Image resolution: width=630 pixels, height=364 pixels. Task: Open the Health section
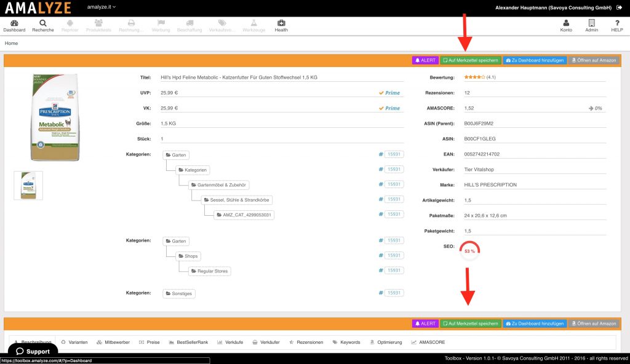tap(281, 26)
